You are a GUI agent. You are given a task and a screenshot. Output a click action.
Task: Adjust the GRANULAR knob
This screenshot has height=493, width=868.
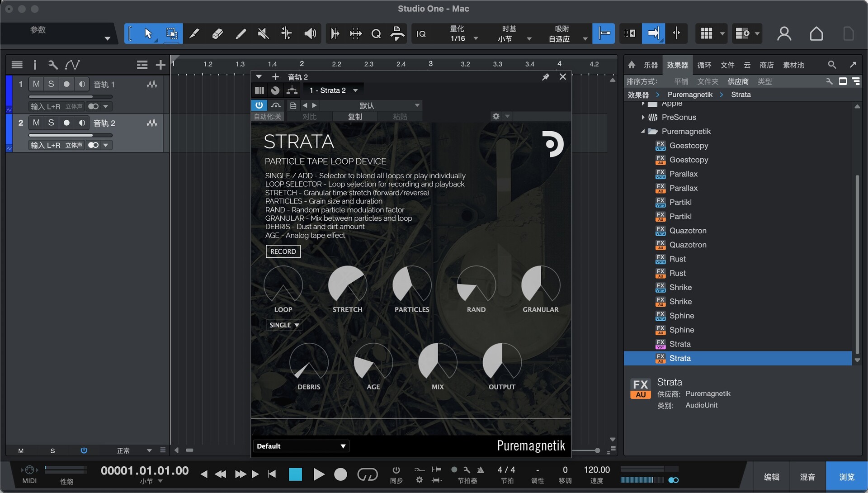coord(541,284)
